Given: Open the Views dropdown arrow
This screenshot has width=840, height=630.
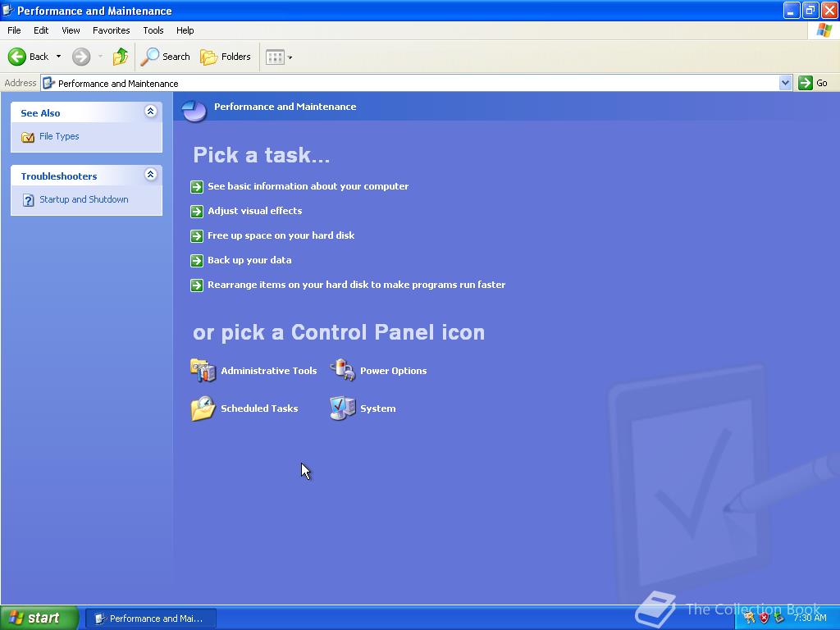Looking at the screenshot, I should 290,57.
